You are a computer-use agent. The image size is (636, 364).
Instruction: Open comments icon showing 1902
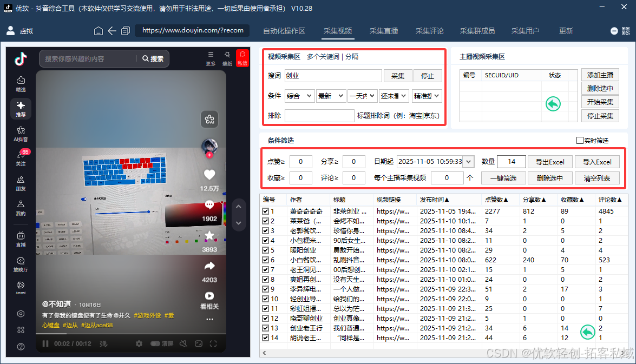tap(209, 204)
